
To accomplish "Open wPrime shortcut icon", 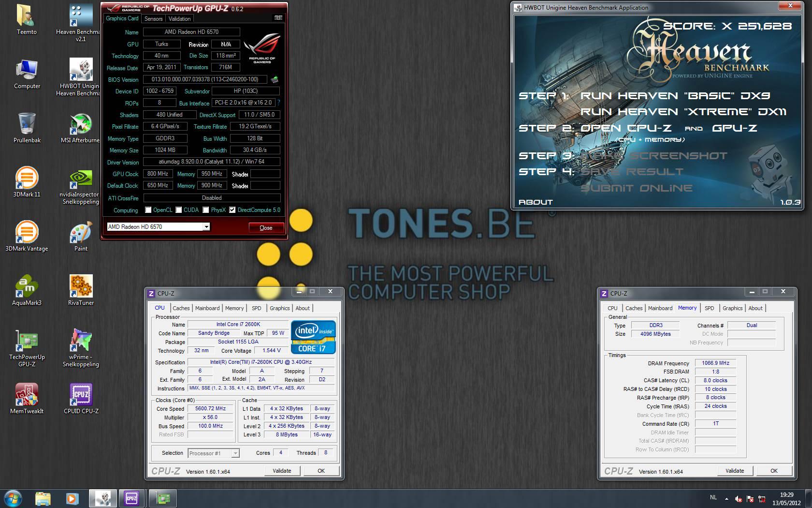I will click(81, 348).
